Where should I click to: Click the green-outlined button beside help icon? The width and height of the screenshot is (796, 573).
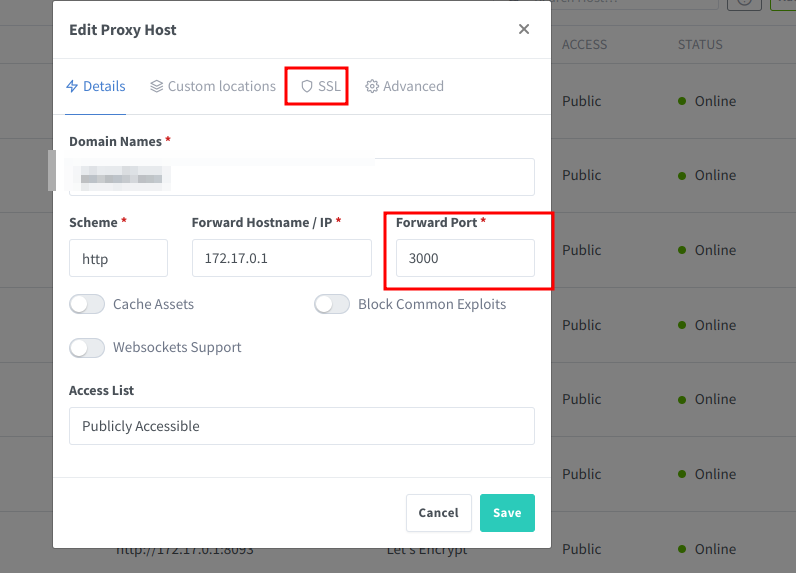pos(783,3)
